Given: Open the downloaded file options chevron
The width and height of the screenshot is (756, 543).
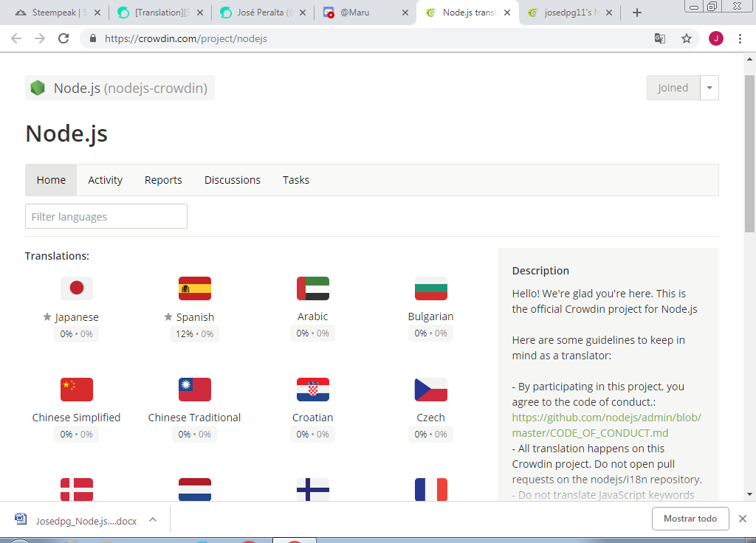Looking at the screenshot, I should pos(153,519).
